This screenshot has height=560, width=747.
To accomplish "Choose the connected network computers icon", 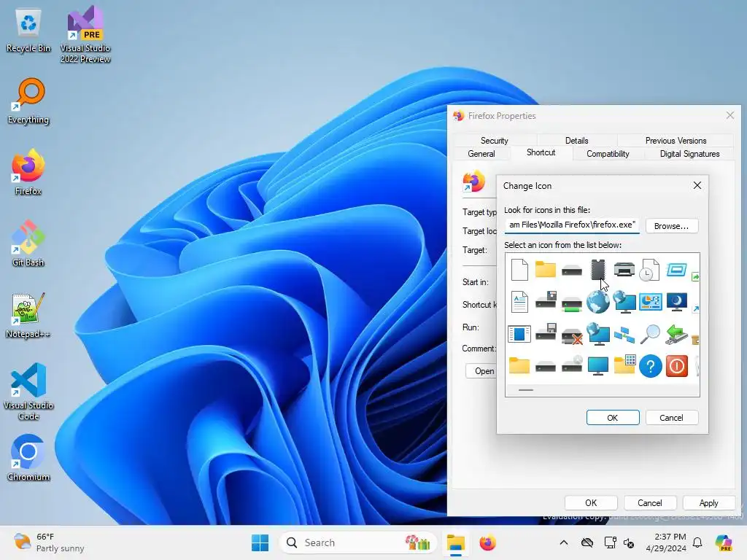I will click(x=624, y=334).
